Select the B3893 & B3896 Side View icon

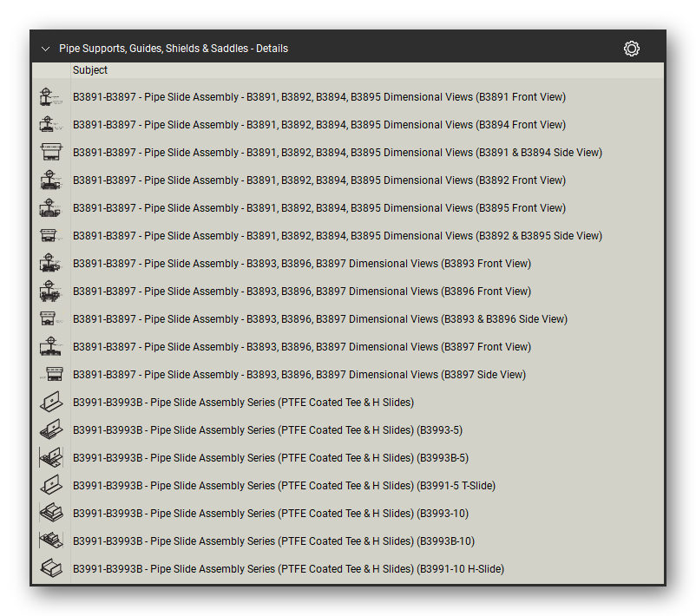(x=51, y=319)
